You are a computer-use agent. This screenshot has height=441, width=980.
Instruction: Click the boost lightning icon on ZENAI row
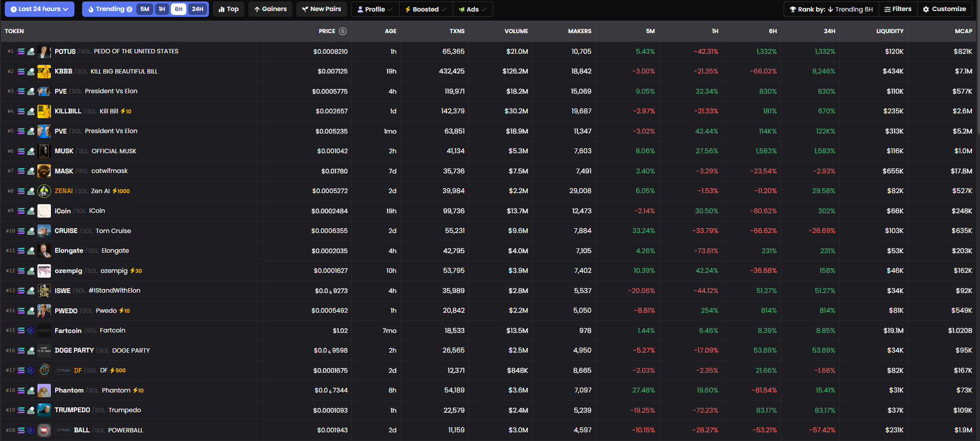[115, 191]
